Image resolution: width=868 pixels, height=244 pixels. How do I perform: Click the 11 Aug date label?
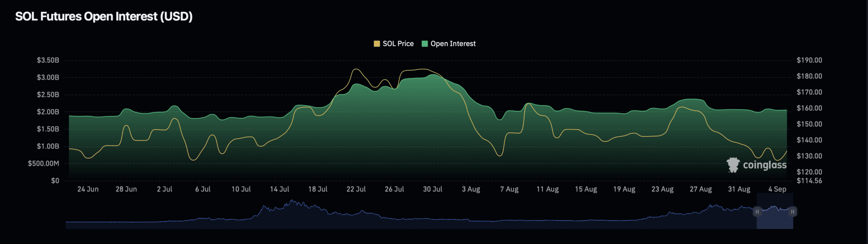pyautogui.click(x=548, y=189)
